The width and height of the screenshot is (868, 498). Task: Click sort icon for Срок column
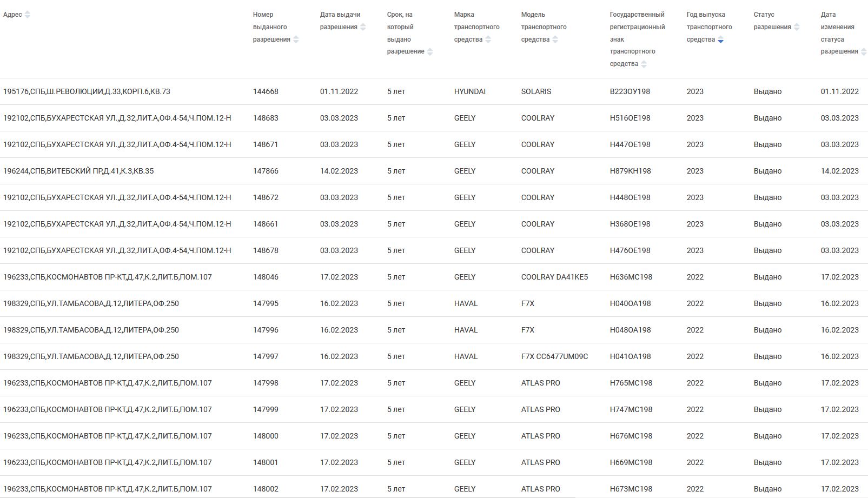point(430,52)
